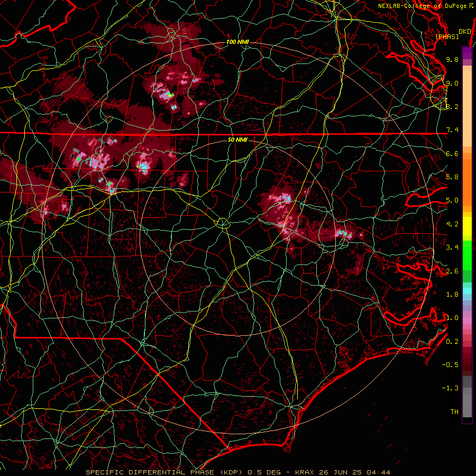Image resolution: width=476 pixels, height=476 pixels.
Task: Click the 100 NMI range ring label
Action: point(237,42)
